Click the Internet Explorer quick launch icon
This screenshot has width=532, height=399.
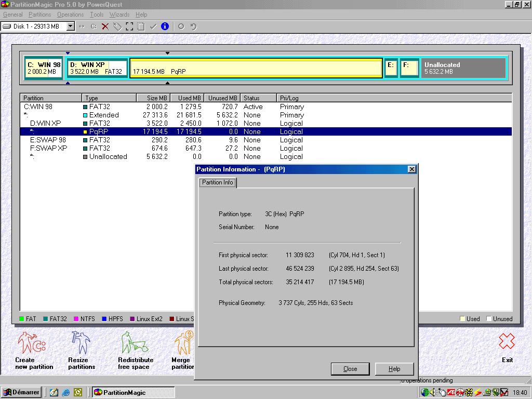point(66,393)
